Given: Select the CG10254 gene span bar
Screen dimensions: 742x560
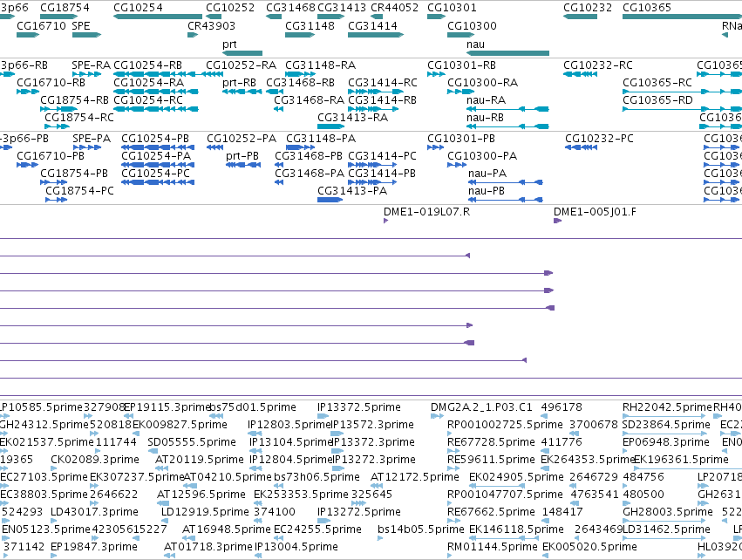Looking at the screenshot, I should (x=158, y=17).
